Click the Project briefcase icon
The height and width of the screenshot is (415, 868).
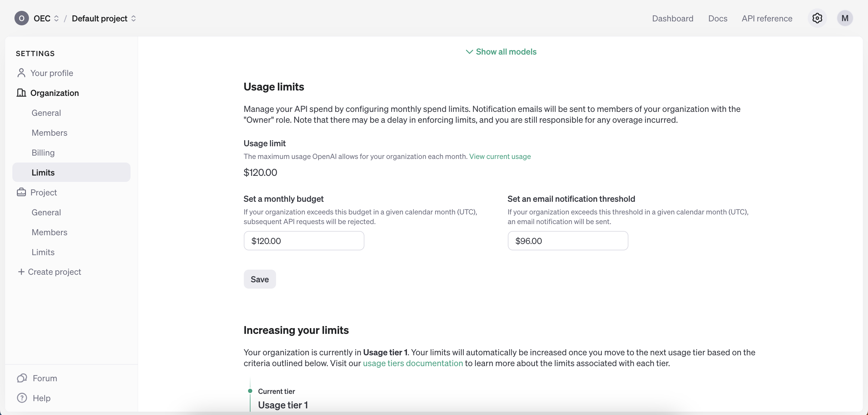pyautogui.click(x=21, y=192)
